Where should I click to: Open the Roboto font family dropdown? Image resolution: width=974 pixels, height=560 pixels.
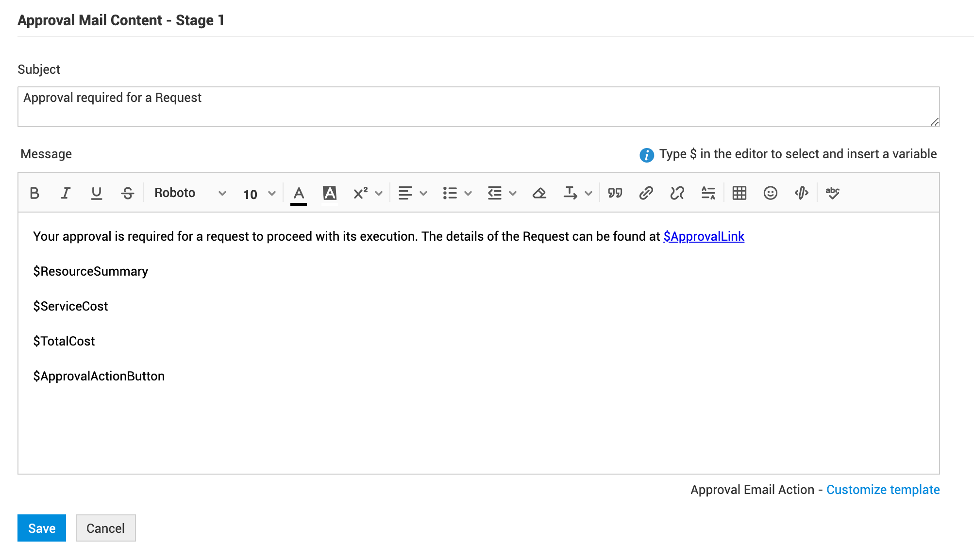click(x=190, y=193)
